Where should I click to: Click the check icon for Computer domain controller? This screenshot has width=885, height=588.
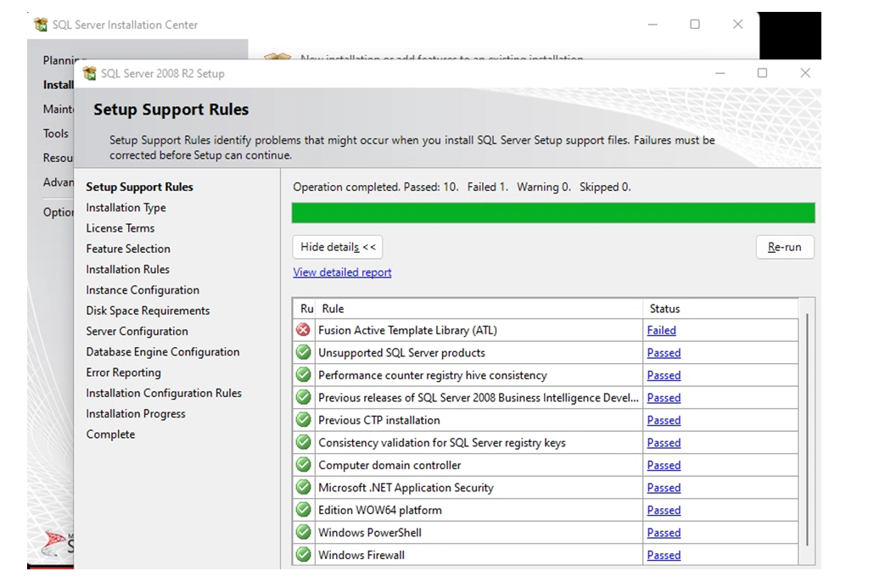(x=303, y=465)
